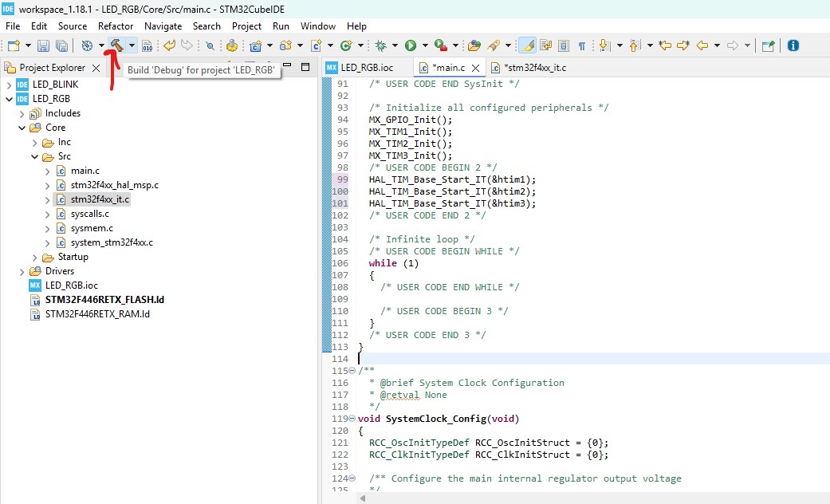Open the Window menu

coord(317,26)
